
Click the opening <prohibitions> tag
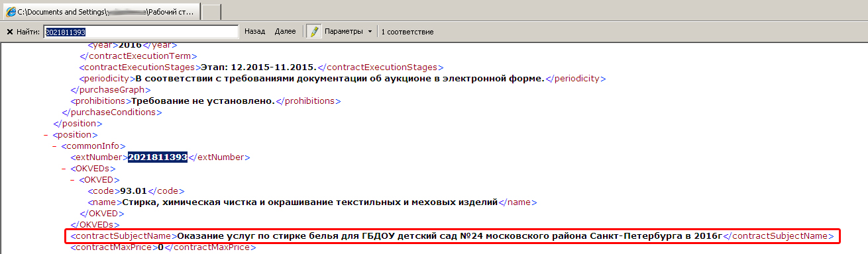101,101
